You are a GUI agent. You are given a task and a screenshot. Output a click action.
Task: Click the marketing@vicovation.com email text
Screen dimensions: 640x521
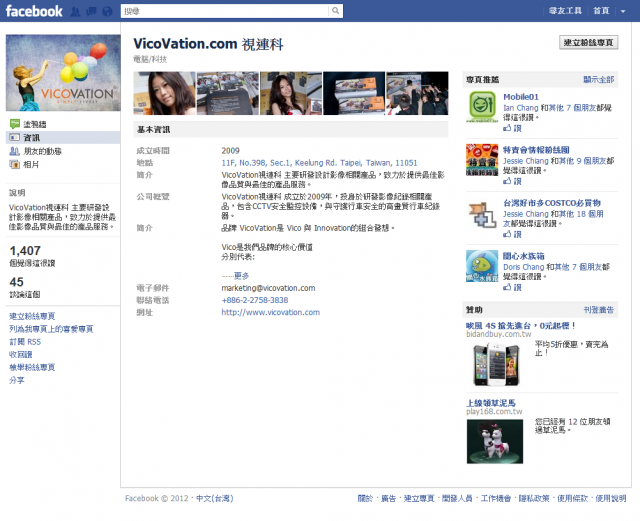(268, 288)
